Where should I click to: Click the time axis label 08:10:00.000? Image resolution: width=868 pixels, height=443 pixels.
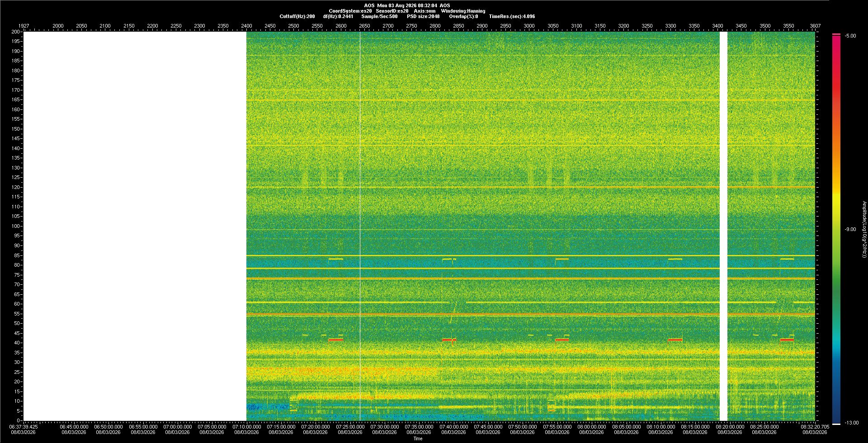660,427
